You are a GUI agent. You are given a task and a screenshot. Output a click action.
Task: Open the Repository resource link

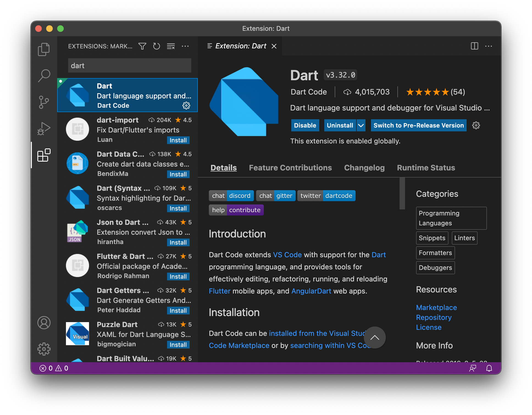click(x=434, y=317)
